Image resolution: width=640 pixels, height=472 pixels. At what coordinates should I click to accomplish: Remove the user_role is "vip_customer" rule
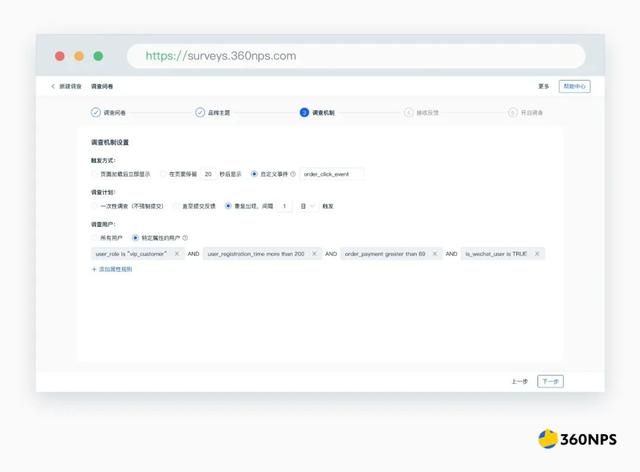(x=177, y=254)
